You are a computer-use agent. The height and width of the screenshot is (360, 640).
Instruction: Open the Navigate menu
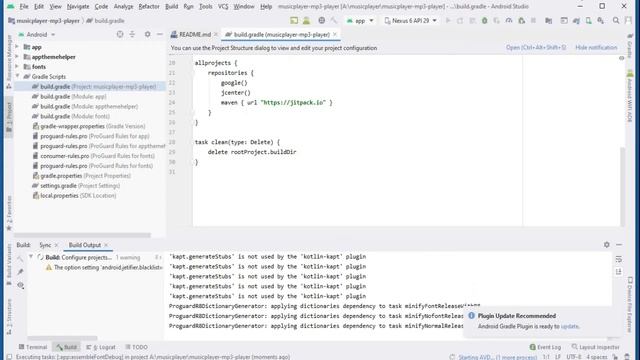[78, 7]
